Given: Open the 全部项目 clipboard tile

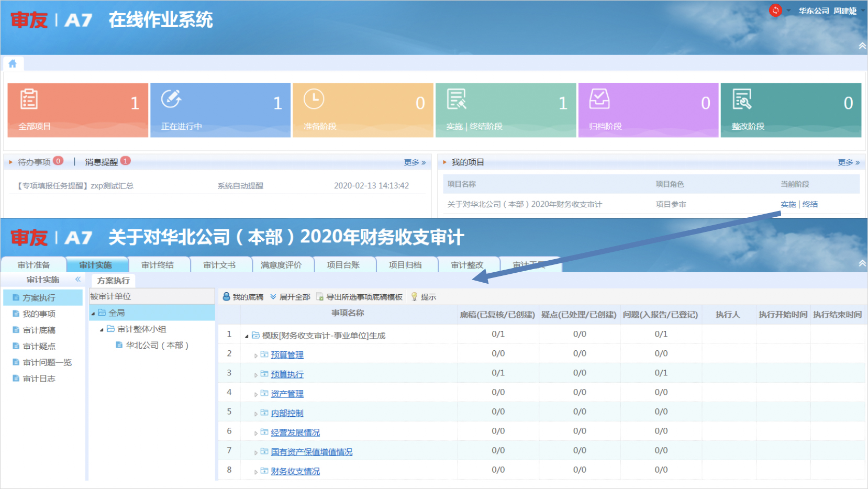Looking at the screenshot, I should pos(78,110).
